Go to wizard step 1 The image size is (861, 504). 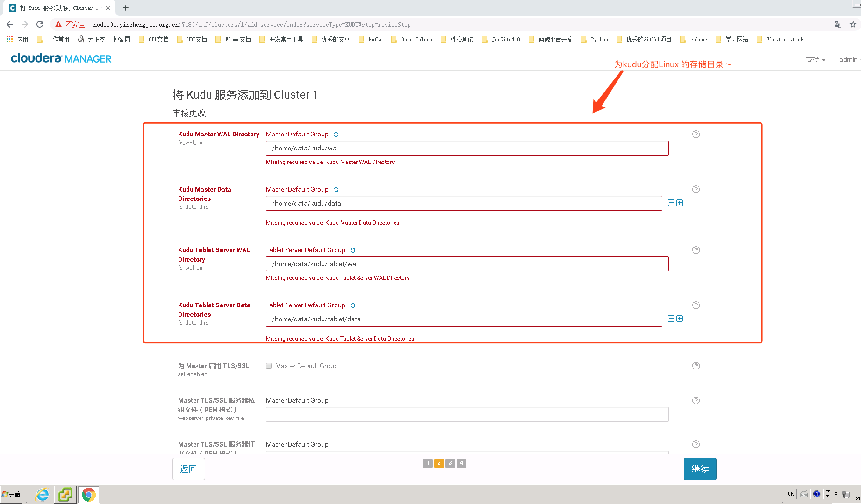pos(428,463)
